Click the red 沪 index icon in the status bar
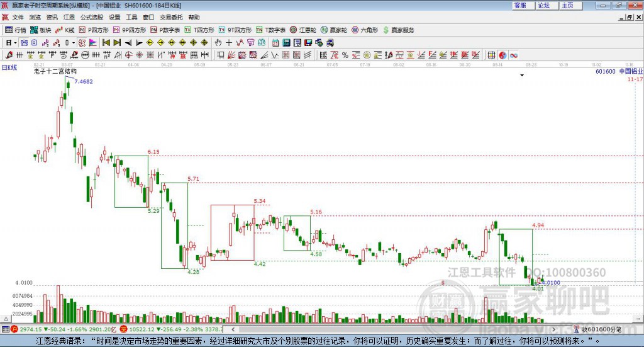 tap(14, 329)
